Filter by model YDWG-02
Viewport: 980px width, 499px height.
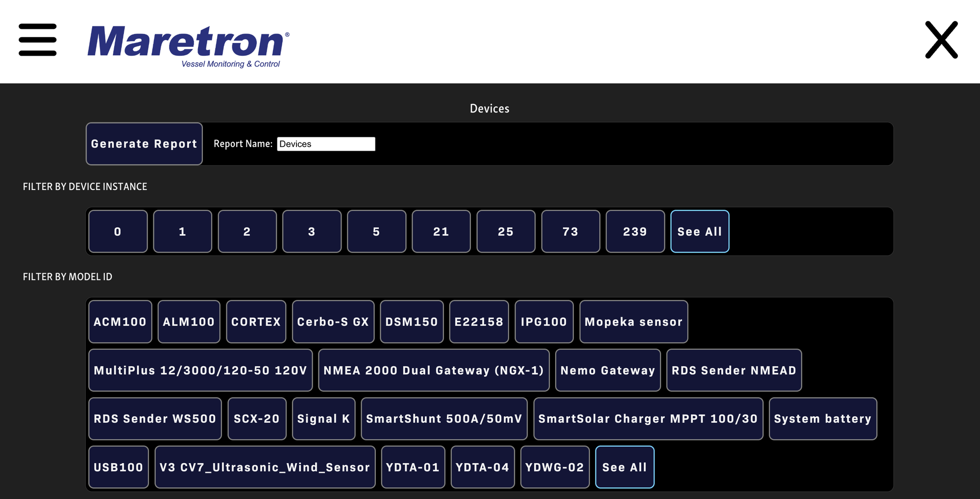555,467
